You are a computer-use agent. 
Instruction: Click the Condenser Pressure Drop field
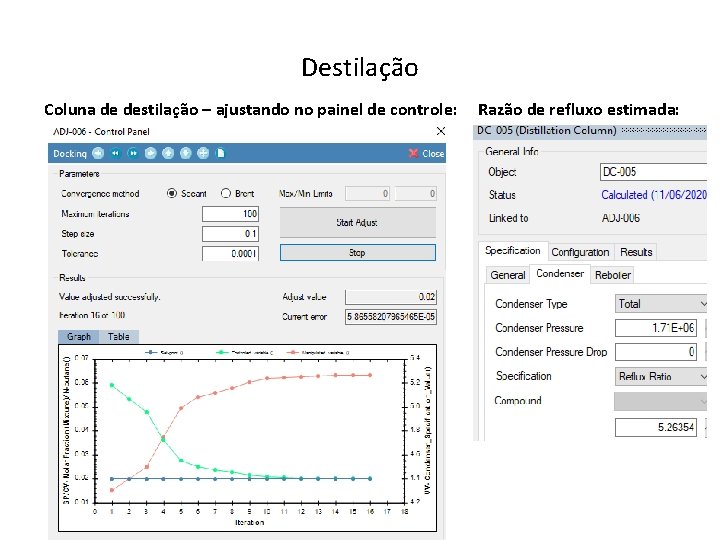656,352
